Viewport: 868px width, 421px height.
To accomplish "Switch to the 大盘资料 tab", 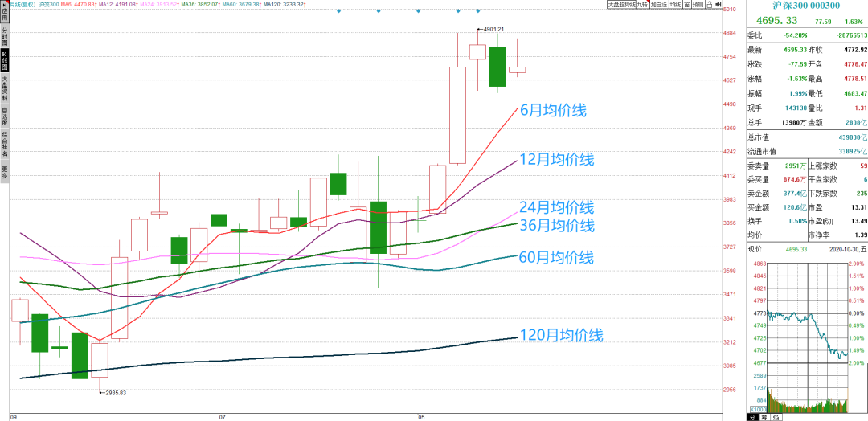I will [x=5, y=89].
